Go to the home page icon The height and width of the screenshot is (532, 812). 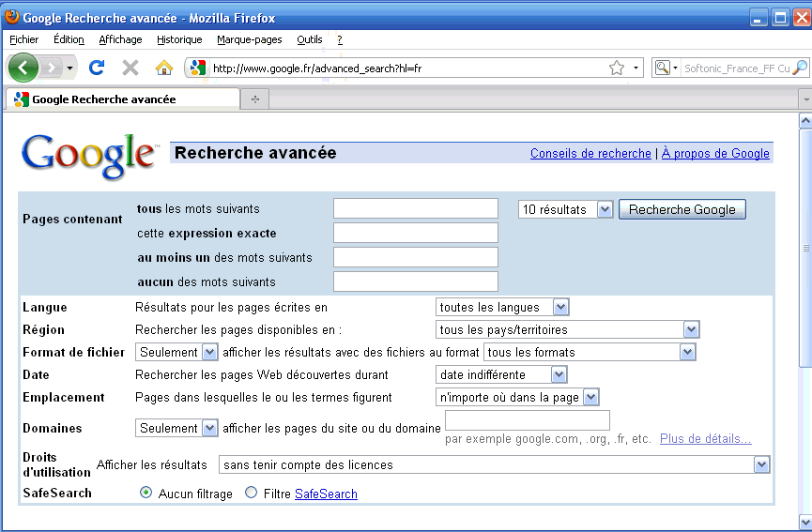(163, 68)
